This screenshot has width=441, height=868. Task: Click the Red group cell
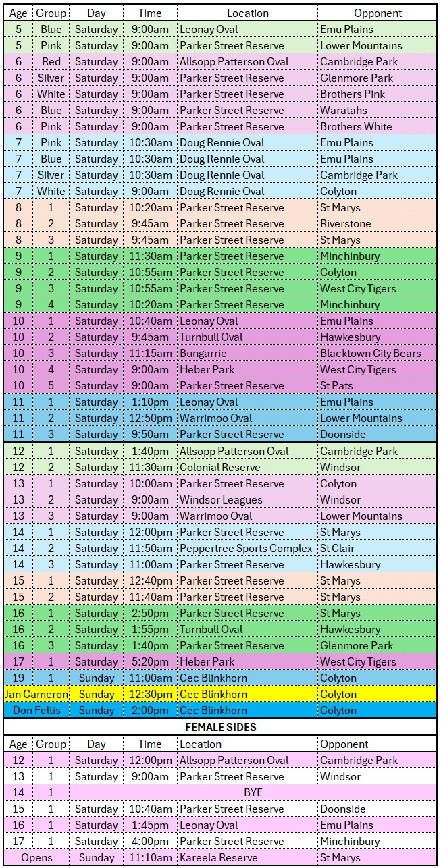pyautogui.click(x=51, y=61)
